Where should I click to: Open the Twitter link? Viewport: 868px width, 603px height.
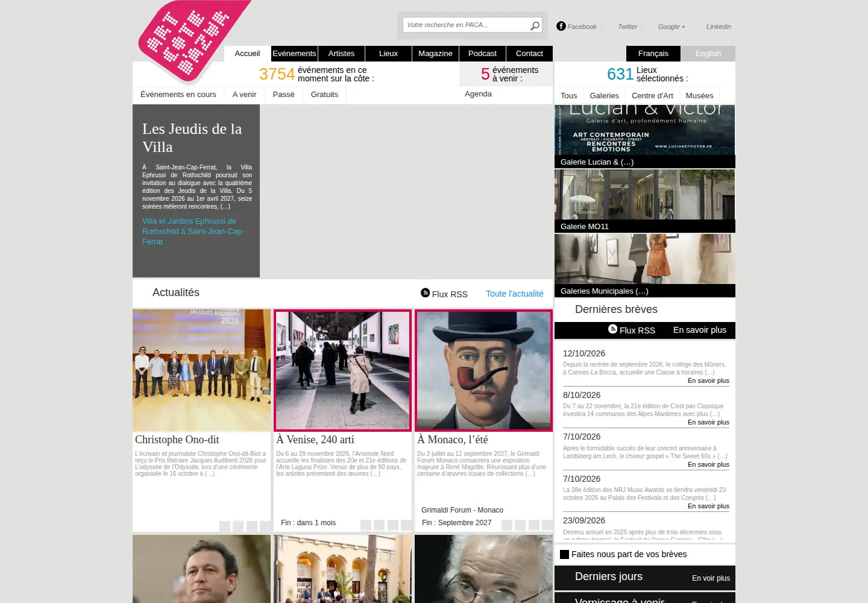(627, 27)
